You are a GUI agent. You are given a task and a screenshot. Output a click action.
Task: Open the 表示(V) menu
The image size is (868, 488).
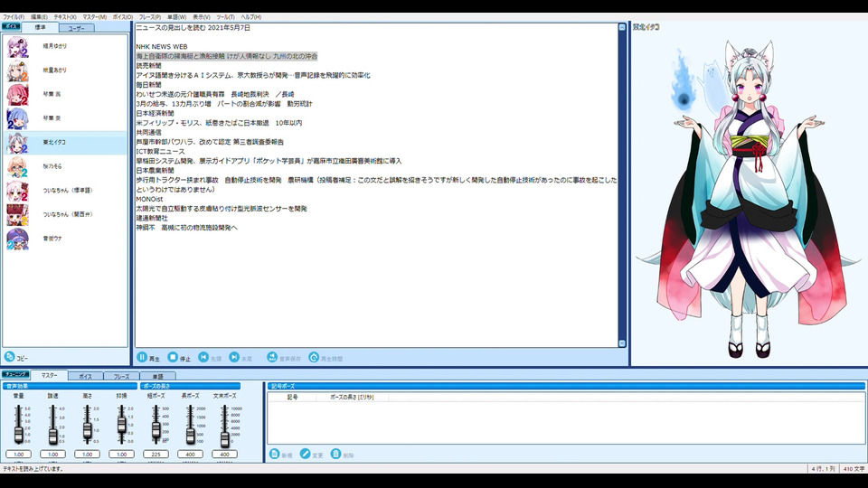tap(201, 17)
